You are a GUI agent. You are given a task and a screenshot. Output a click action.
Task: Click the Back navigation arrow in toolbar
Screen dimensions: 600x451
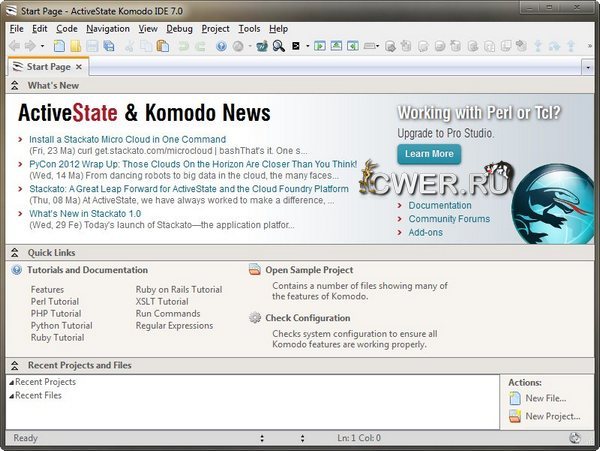coord(15,46)
